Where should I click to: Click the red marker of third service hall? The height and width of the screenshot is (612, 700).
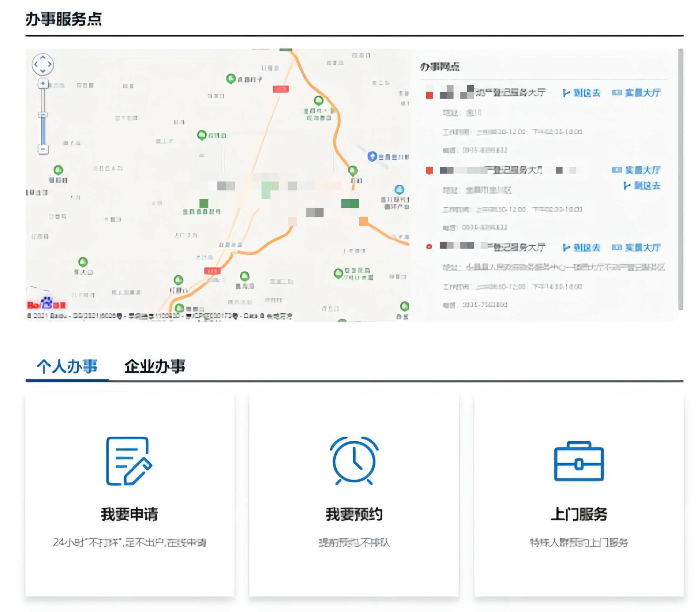click(429, 247)
